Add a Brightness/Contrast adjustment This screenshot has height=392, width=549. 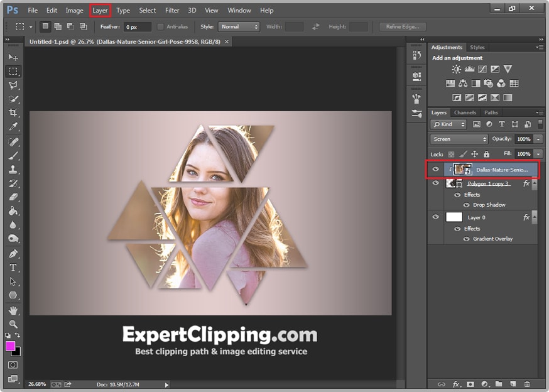tap(456, 69)
